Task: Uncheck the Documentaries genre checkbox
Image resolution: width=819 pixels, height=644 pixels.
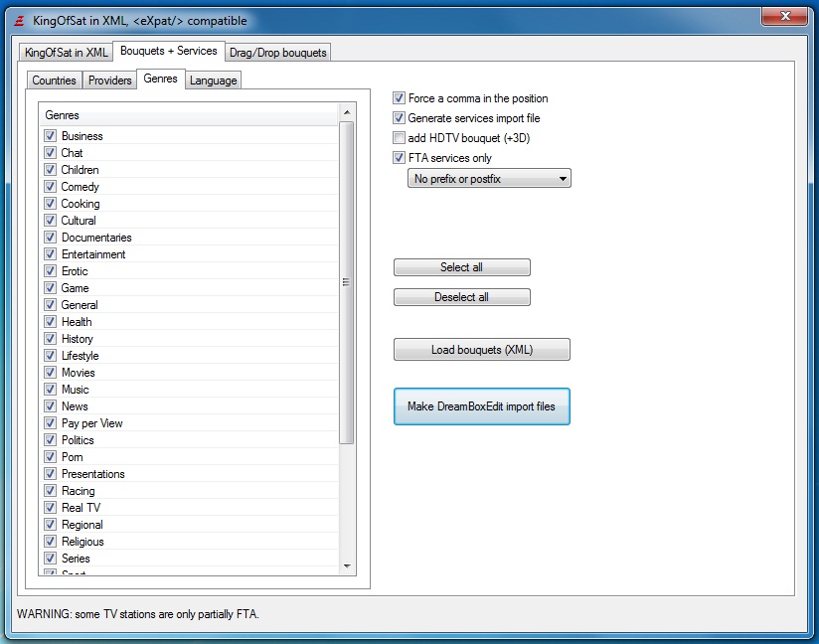Action: pyautogui.click(x=50, y=238)
